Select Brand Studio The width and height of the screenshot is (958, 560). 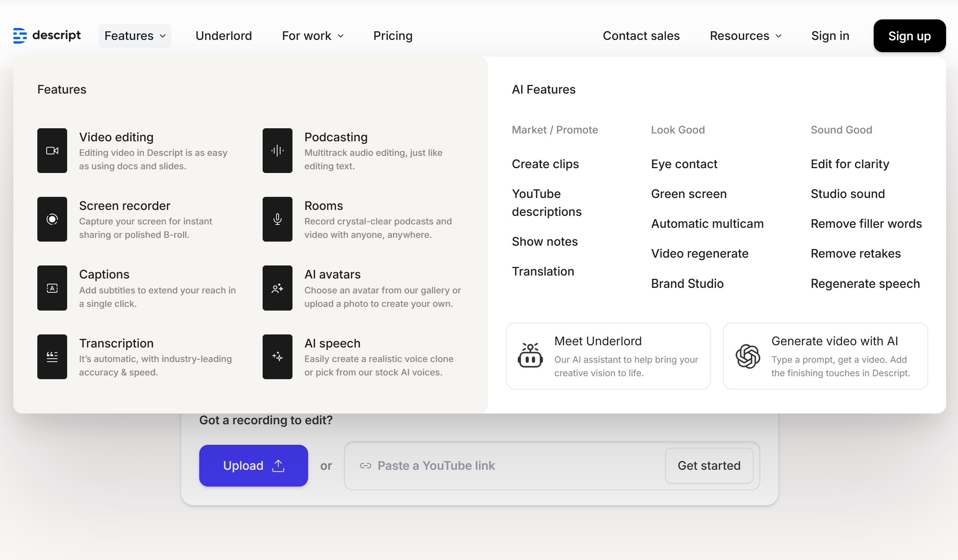click(x=687, y=283)
